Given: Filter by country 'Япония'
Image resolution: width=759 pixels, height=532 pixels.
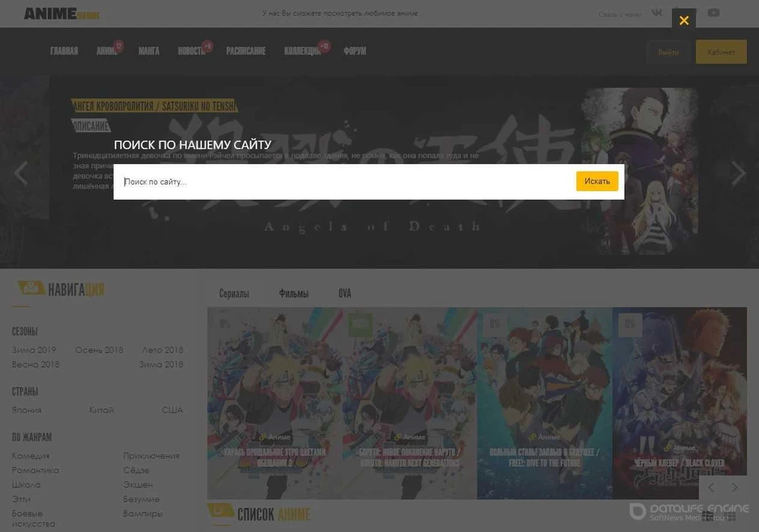Looking at the screenshot, I should 27,410.
